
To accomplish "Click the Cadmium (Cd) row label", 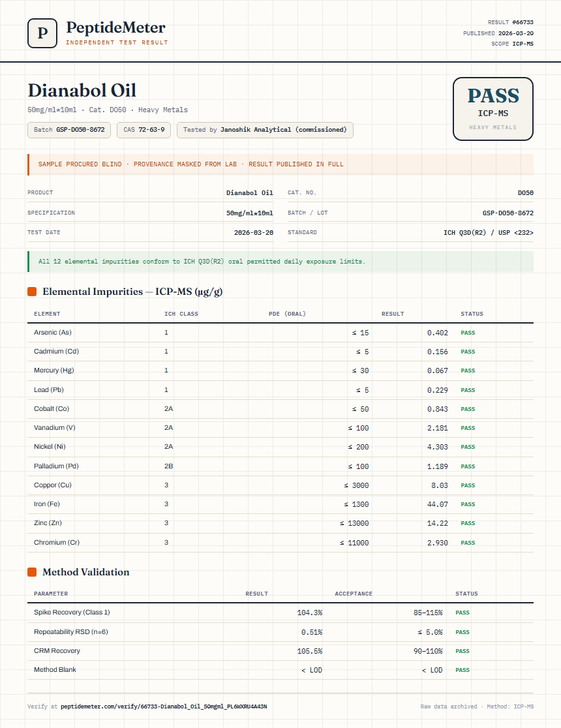I will (x=56, y=352).
